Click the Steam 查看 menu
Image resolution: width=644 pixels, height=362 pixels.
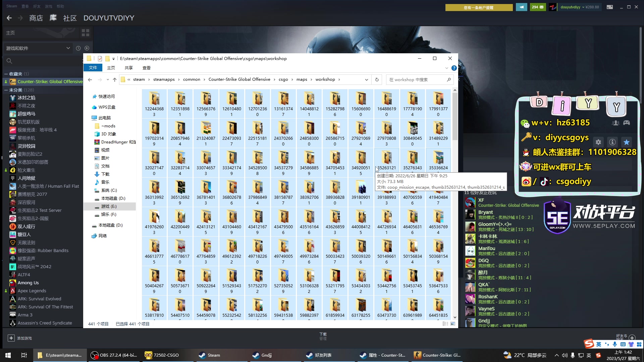click(25, 6)
